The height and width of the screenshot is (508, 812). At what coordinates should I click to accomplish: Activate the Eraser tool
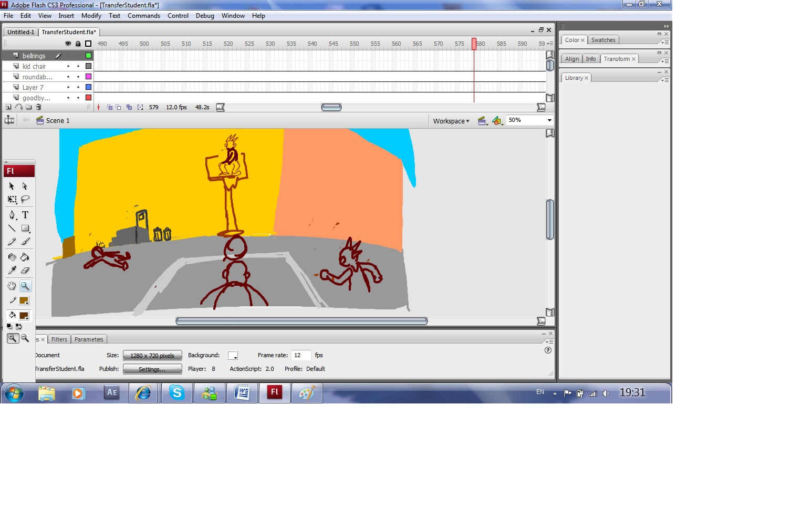click(x=25, y=270)
